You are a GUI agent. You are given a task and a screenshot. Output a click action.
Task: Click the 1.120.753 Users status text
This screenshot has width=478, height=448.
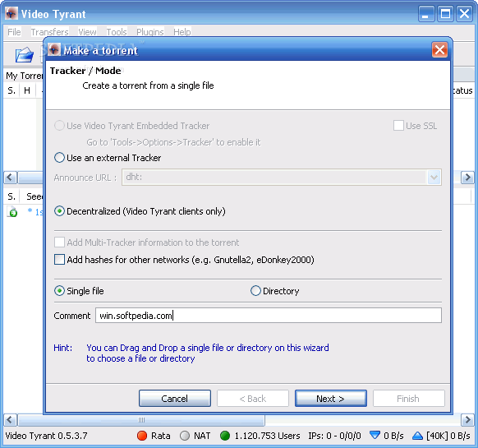[268, 436]
